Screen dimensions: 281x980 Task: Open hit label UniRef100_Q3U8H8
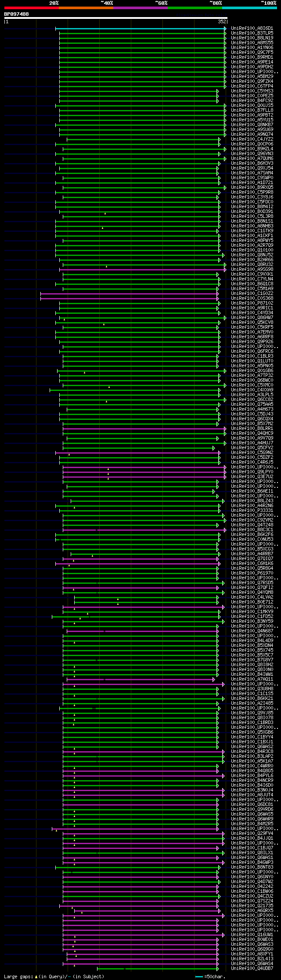coord(252,689)
